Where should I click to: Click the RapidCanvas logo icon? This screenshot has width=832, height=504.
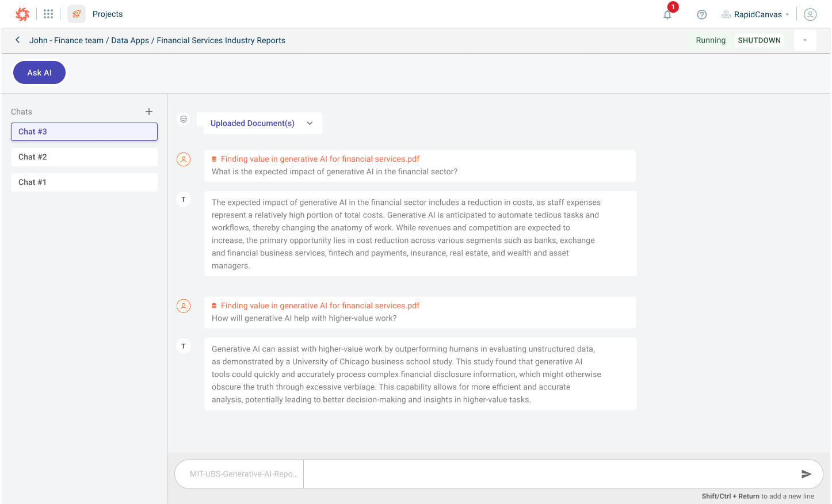[22, 14]
